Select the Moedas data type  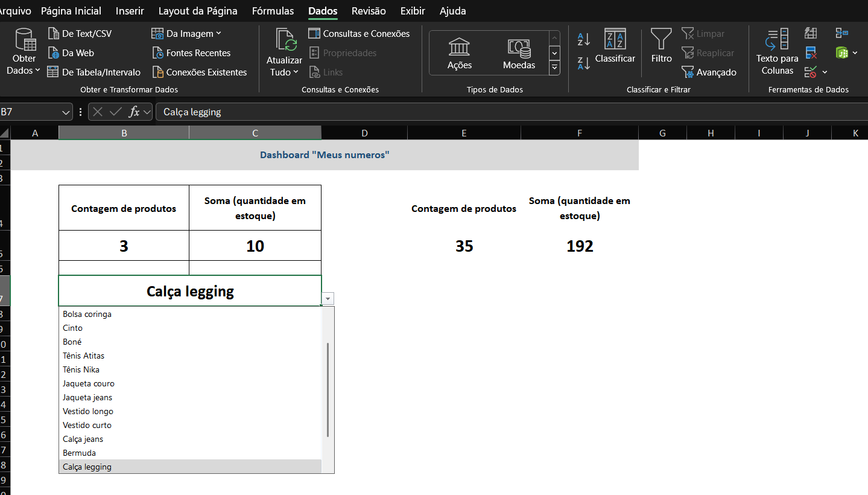[x=519, y=53]
